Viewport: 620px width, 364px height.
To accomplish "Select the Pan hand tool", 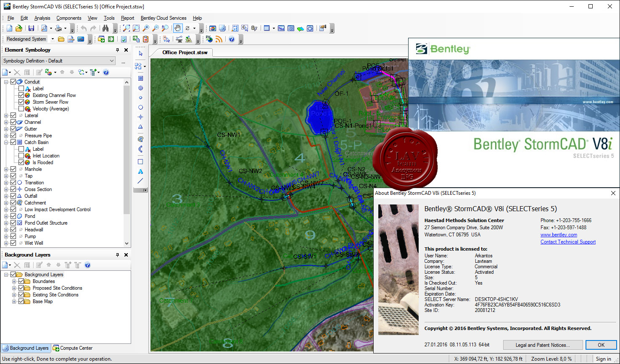I will click(177, 28).
